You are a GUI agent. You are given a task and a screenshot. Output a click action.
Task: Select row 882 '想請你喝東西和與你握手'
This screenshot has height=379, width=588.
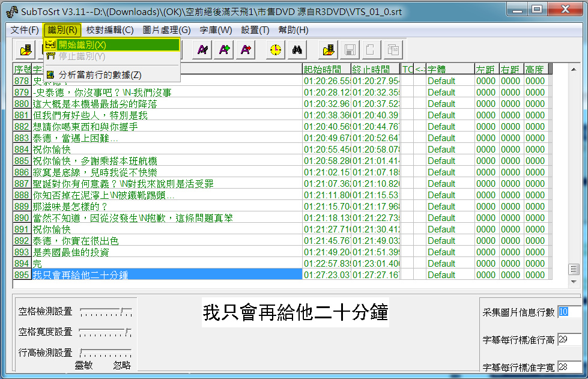[x=167, y=127]
